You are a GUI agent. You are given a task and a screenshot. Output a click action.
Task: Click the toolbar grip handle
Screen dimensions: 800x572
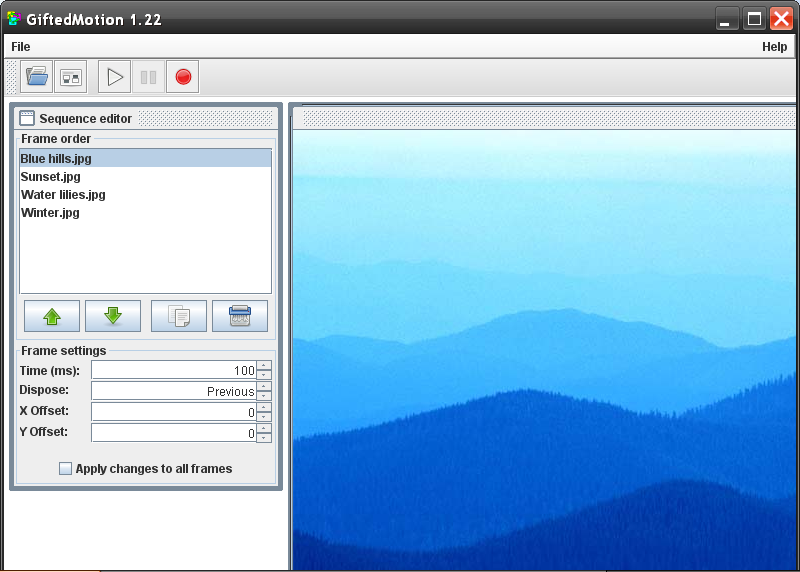11,77
